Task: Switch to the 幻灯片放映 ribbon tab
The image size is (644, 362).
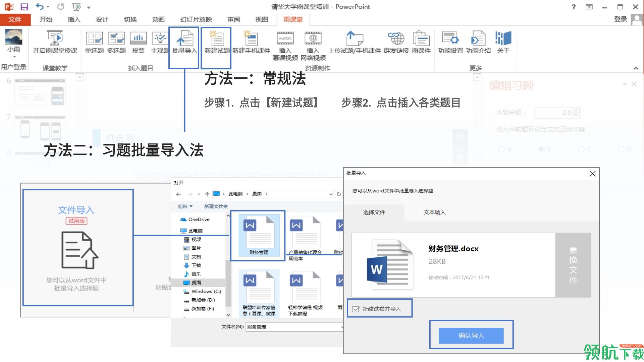Action: (196, 19)
